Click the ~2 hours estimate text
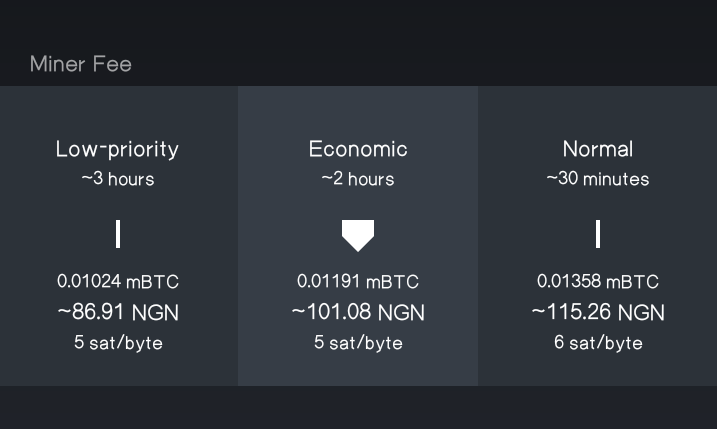 click(358, 179)
